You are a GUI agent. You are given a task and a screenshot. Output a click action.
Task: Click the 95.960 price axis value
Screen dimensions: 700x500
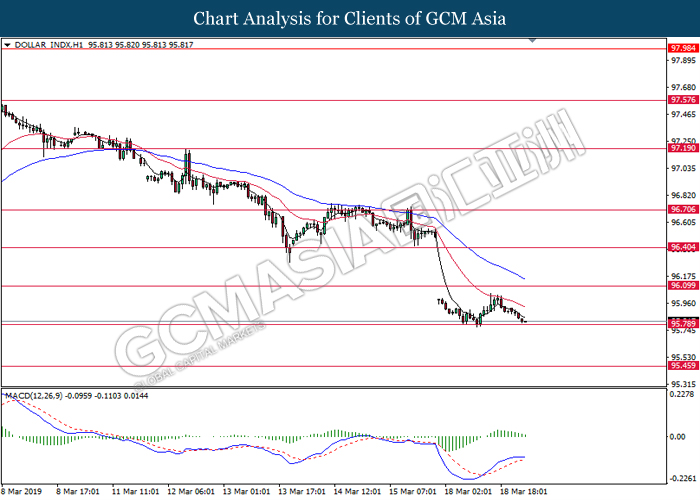[683, 303]
